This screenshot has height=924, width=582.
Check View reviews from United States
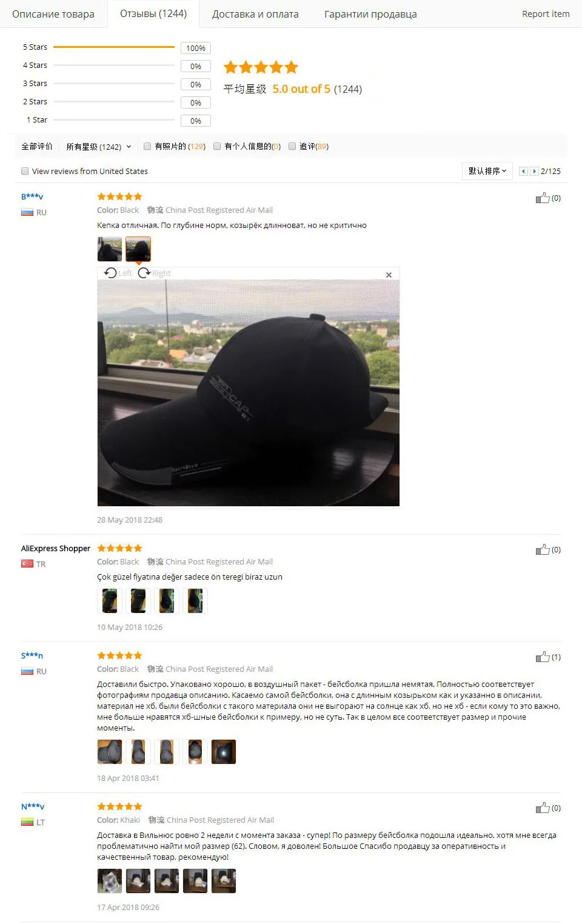[x=25, y=171]
